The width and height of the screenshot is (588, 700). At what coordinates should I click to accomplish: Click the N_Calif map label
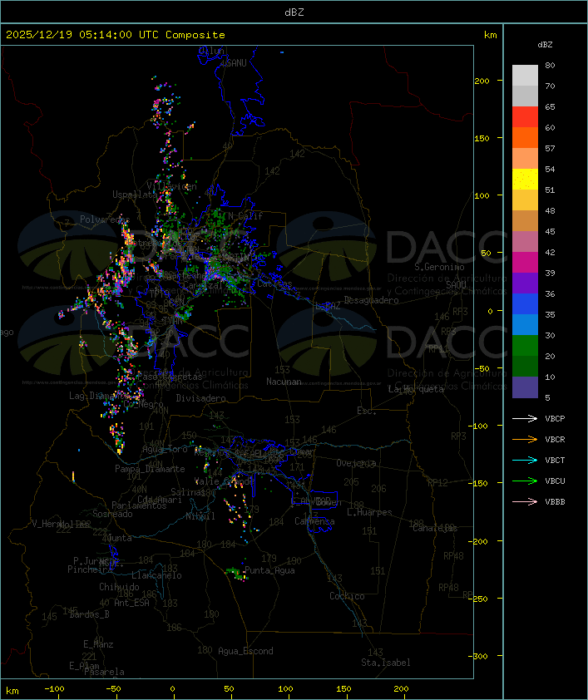pos(245,216)
